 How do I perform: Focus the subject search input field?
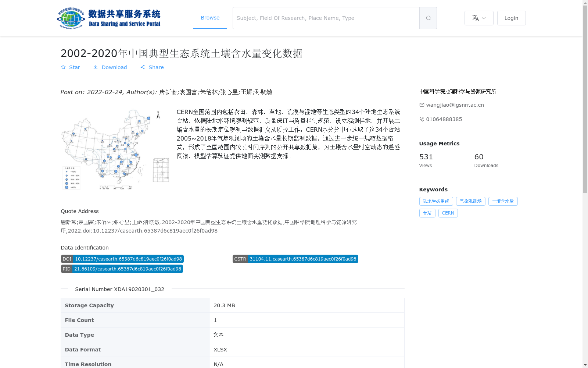[326, 18]
